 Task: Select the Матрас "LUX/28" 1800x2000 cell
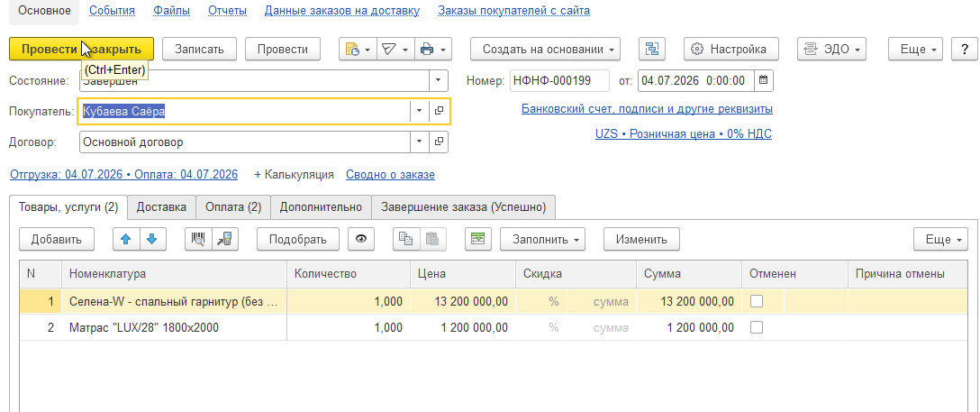pos(175,327)
